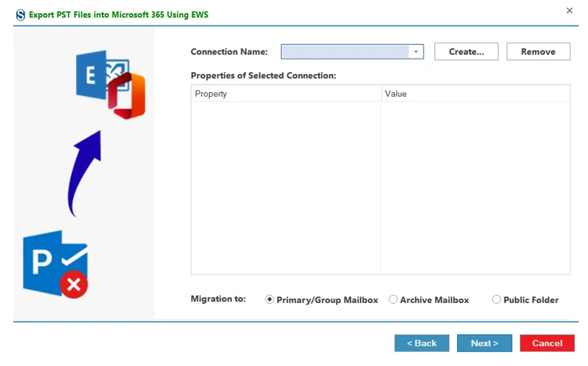This screenshot has width=588, height=366.
Task: Click the Property column header
Action: [286, 94]
